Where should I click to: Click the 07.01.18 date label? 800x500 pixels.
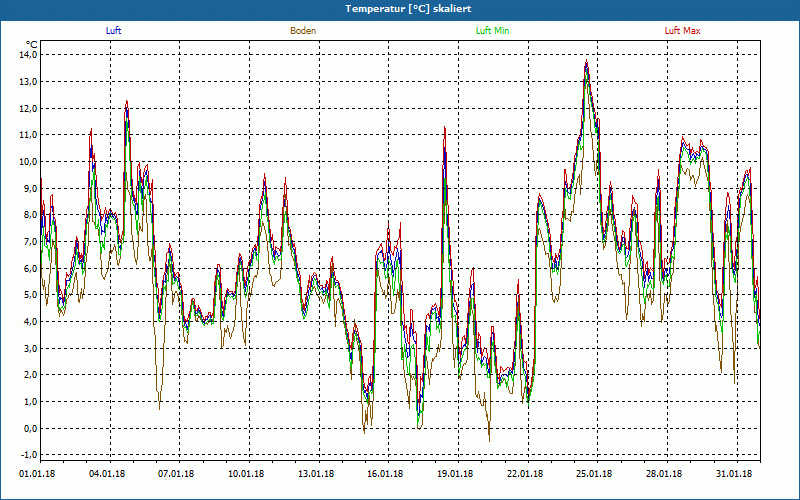(x=176, y=474)
